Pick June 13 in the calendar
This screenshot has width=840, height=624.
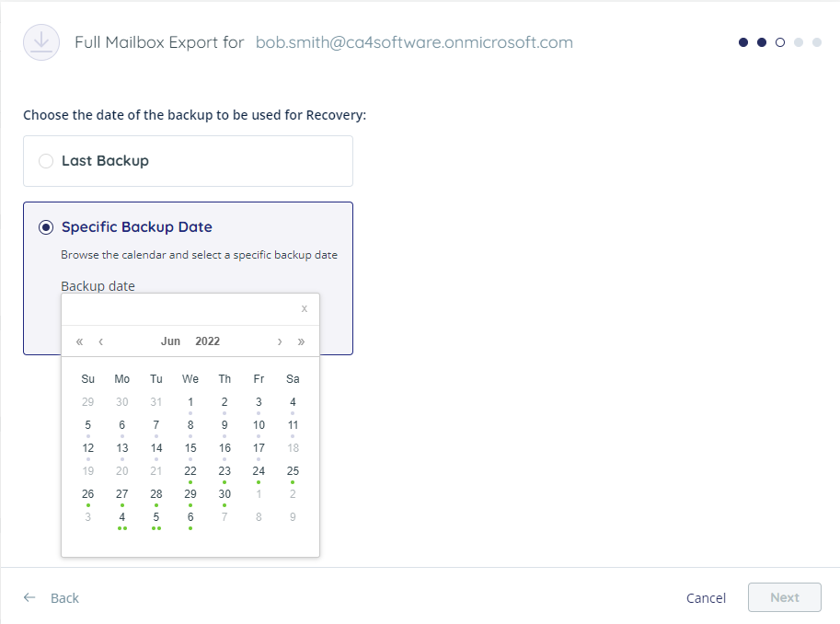tap(122, 448)
